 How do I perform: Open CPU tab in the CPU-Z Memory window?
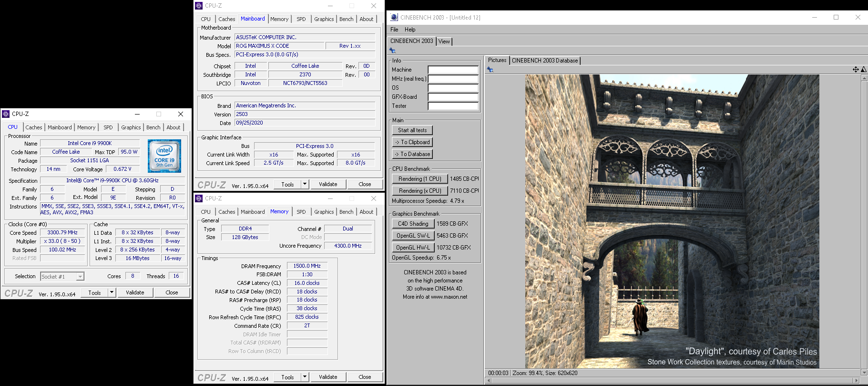click(206, 212)
